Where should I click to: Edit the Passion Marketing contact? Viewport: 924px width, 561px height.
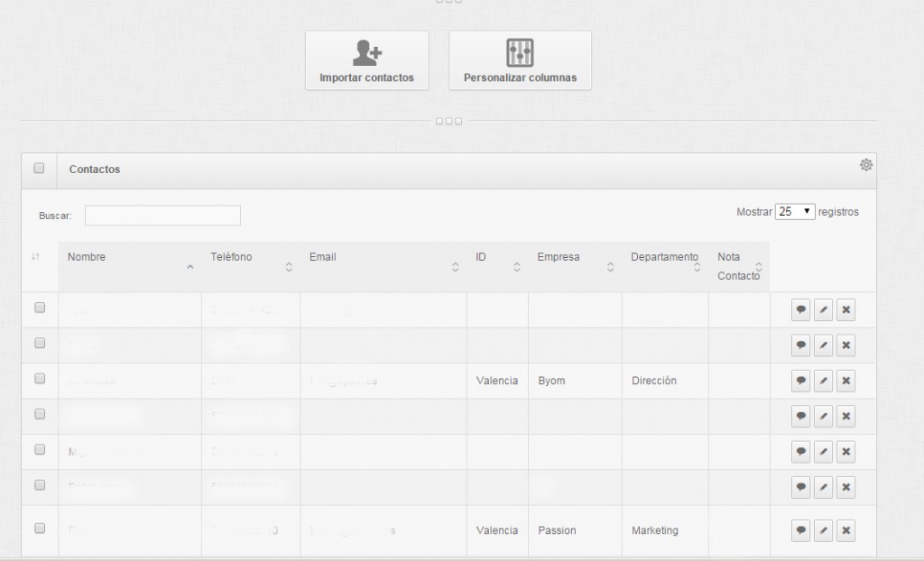coord(823,530)
